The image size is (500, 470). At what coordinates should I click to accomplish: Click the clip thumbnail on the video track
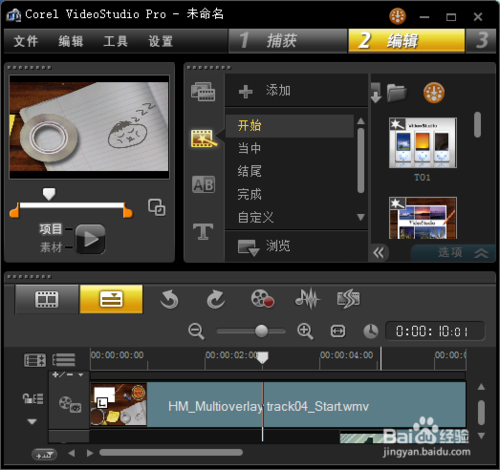pyautogui.click(x=119, y=405)
